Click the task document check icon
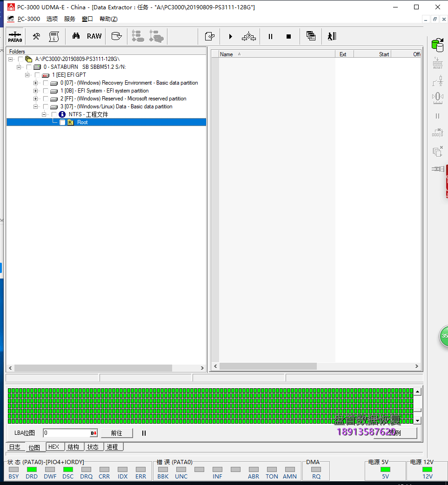Image resolution: width=448 pixels, height=485 pixels. tap(210, 36)
